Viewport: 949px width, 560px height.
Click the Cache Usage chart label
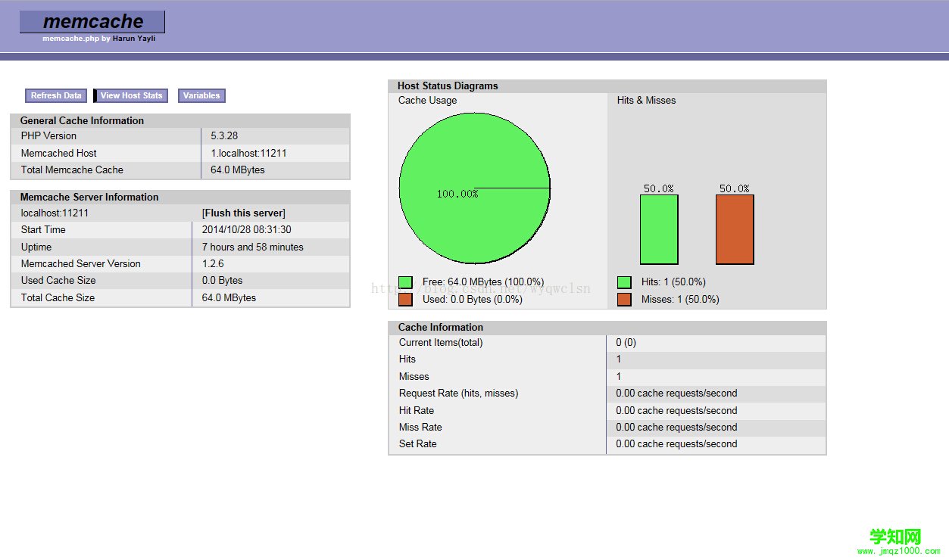click(428, 101)
